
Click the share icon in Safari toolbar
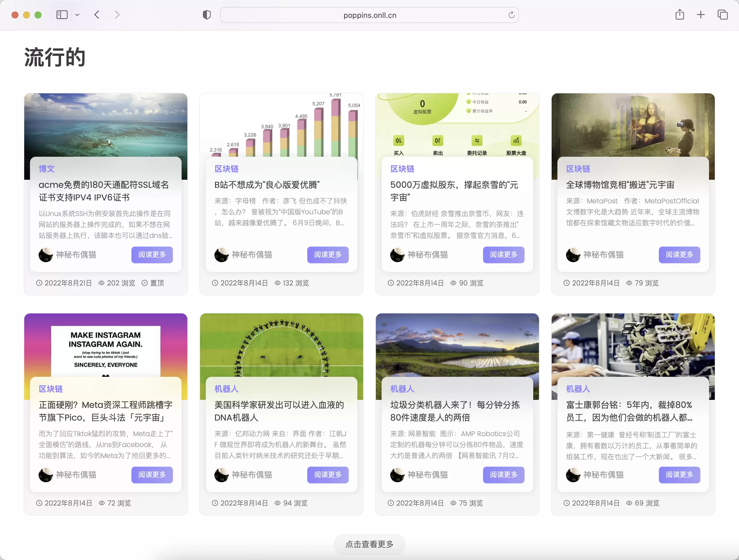(x=680, y=15)
